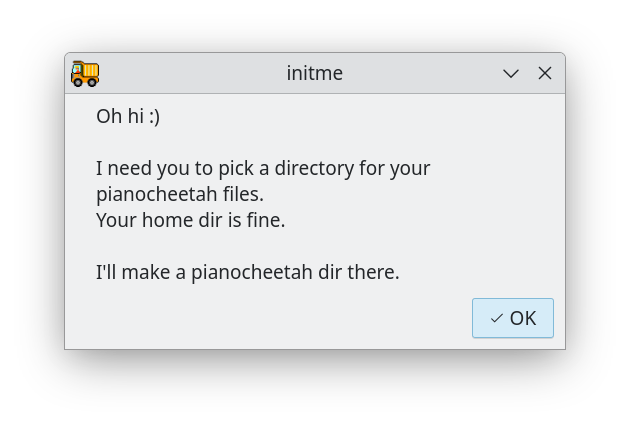Screen dimensions: 630x426
Task: Click the initme window title text
Action: click(x=314, y=73)
